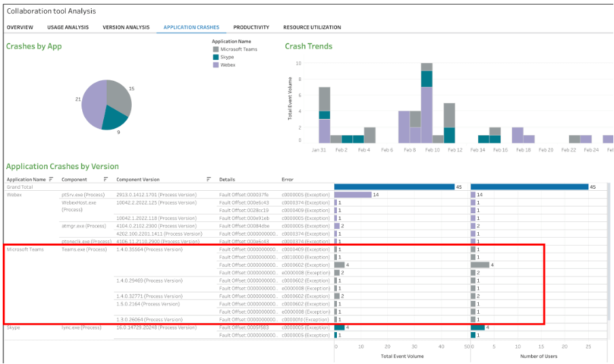Click the Grand Total number of users bar
Image resolution: width=614 pixels, height=364 pixels.
(x=529, y=187)
